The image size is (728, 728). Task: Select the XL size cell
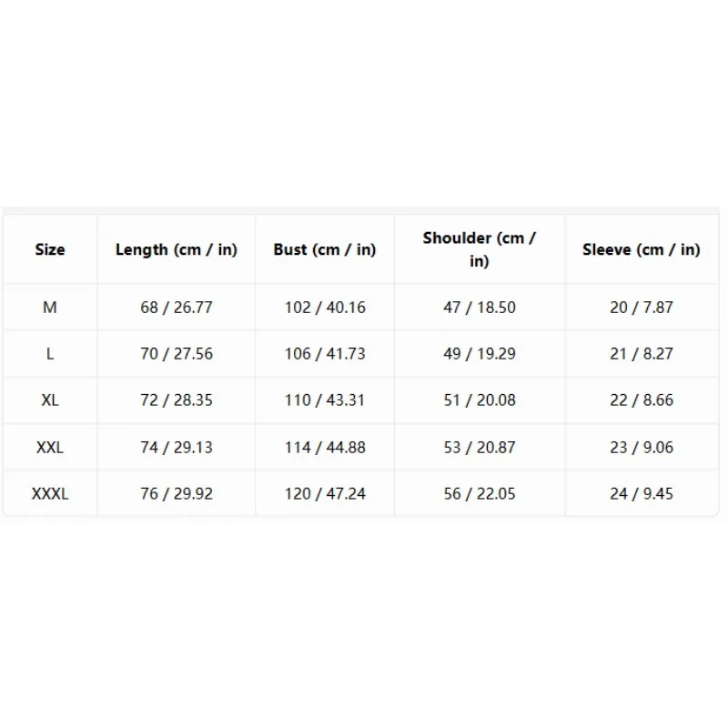click(50, 400)
